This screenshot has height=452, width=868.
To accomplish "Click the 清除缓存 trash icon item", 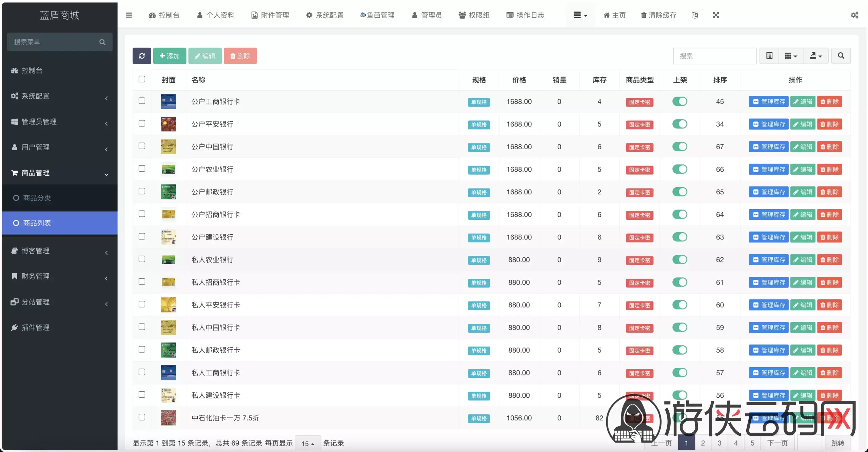I will coord(659,15).
